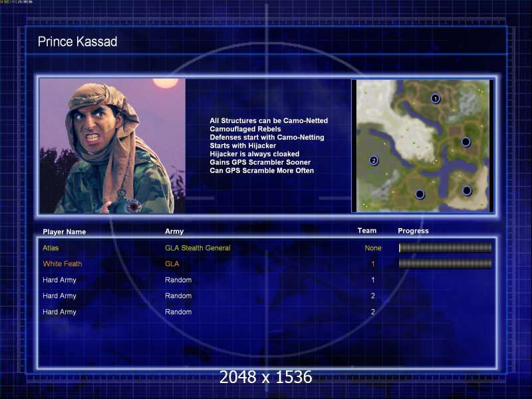The image size is (532, 399).
Task: Click the map preview thumbnail
Action: 422,146
